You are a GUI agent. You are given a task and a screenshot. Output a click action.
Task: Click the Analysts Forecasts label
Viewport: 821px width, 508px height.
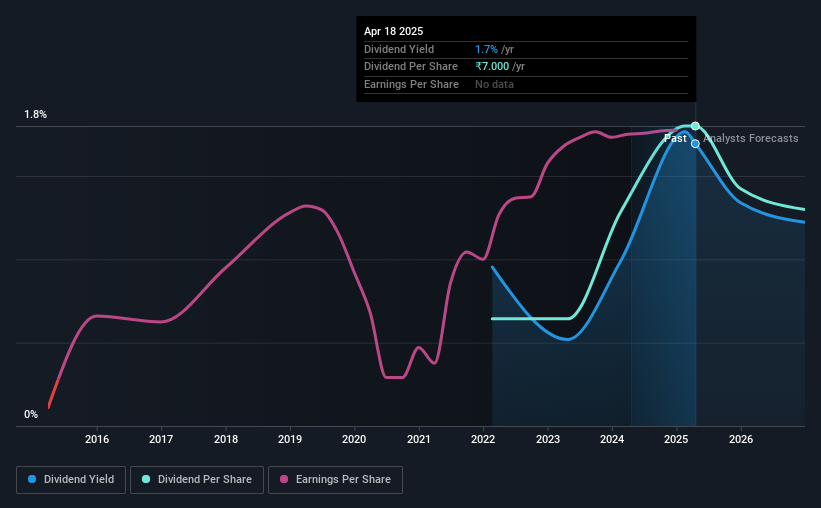(x=751, y=138)
